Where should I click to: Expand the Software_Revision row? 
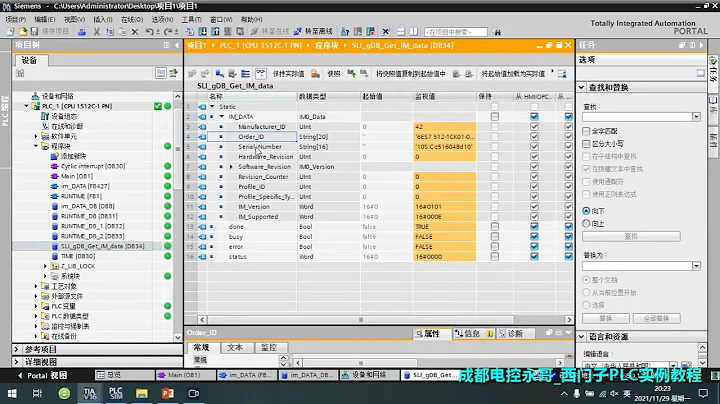(231, 167)
